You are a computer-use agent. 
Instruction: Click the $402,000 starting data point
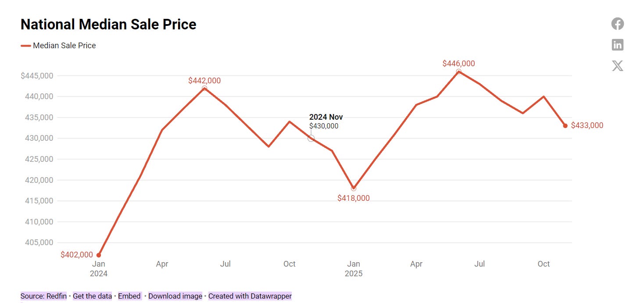click(99, 254)
